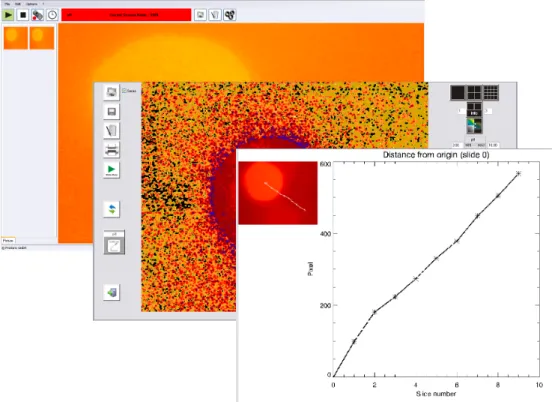Select the second orange image thumbnail

(x=42, y=38)
